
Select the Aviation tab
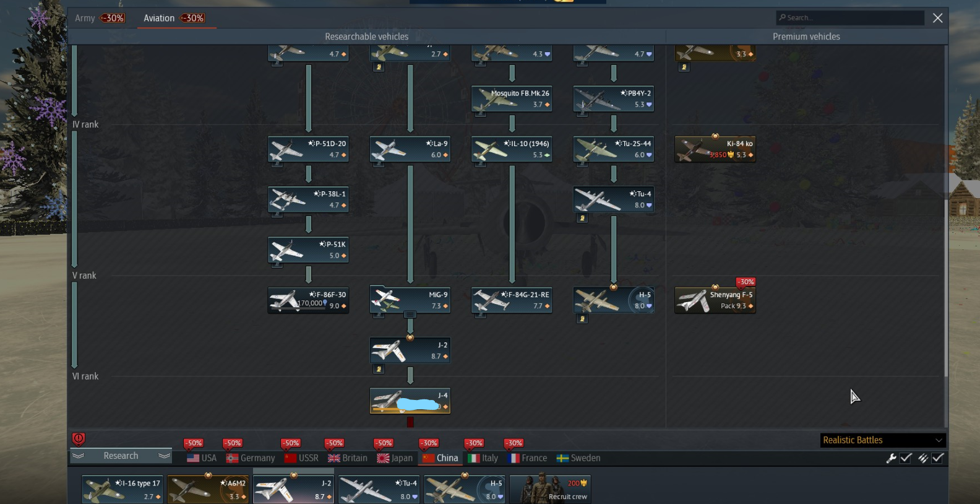[174, 18]
